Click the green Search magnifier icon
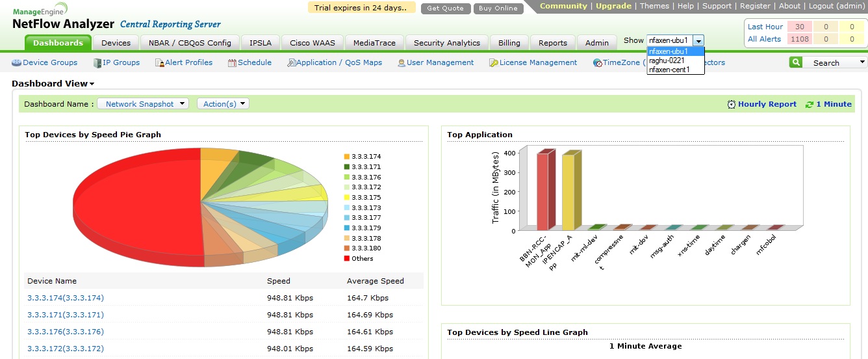The width and height of the screenshot is (868, 359). (796, 62)
